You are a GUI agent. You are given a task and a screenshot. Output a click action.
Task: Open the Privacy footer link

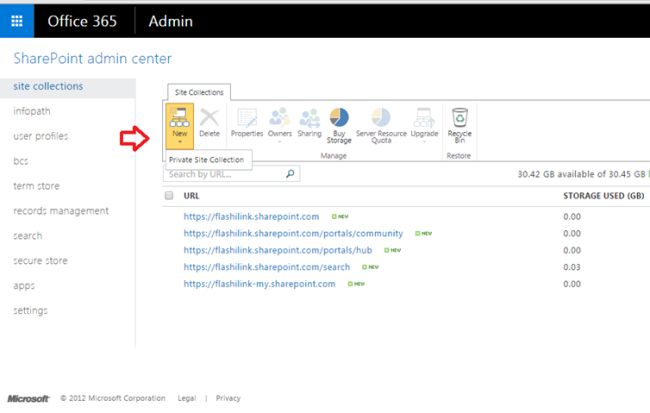click(228, 398)
